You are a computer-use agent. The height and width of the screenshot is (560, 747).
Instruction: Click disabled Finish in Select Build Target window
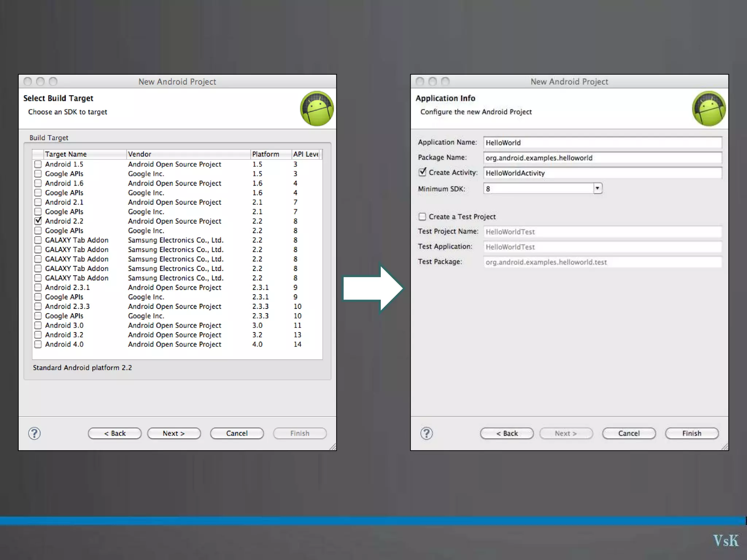(x=300, y=433)
